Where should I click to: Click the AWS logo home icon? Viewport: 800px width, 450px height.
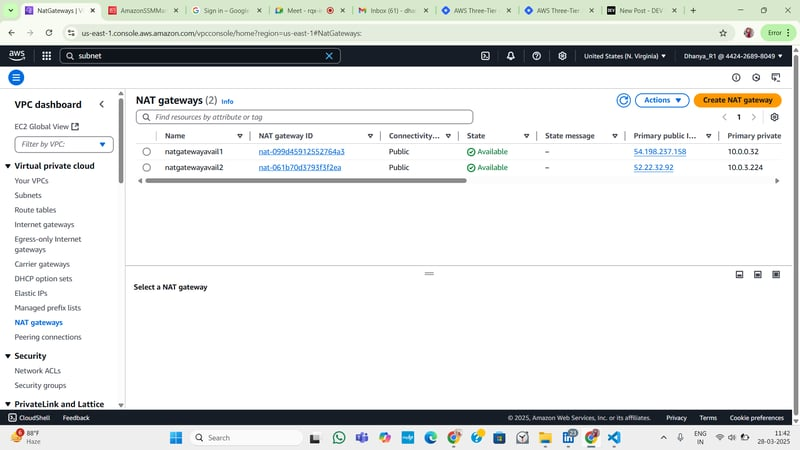(x=16, y=56)
